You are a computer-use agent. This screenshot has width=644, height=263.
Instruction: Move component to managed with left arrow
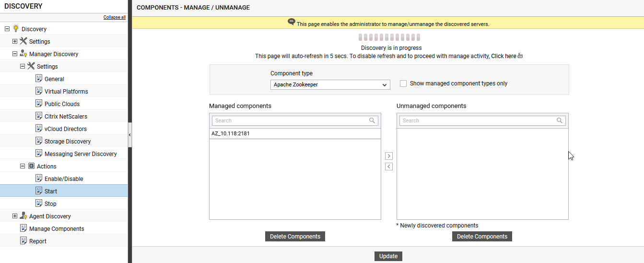[x=389, y=167]
